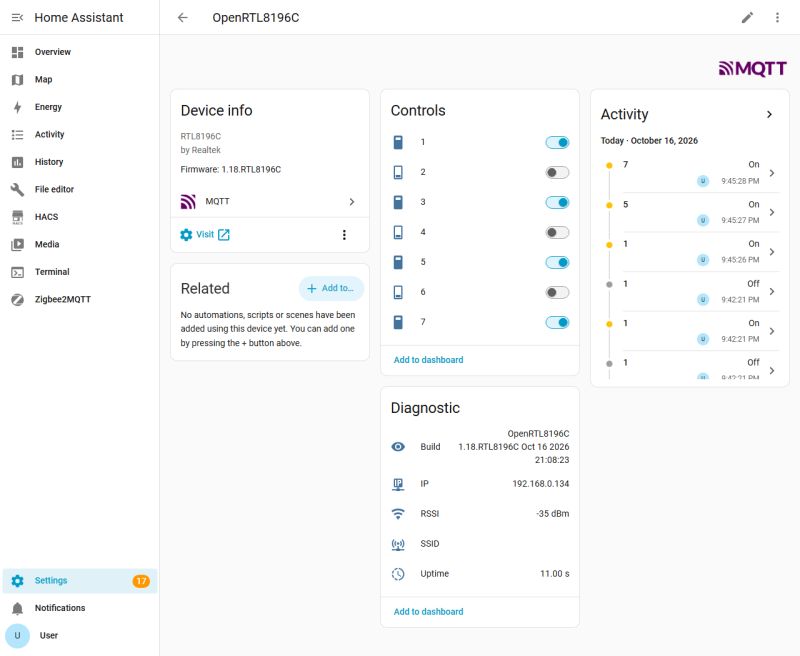Screen dimensions: 800x656
Task: Turn on switch 2
Action: tap(557, 172)
